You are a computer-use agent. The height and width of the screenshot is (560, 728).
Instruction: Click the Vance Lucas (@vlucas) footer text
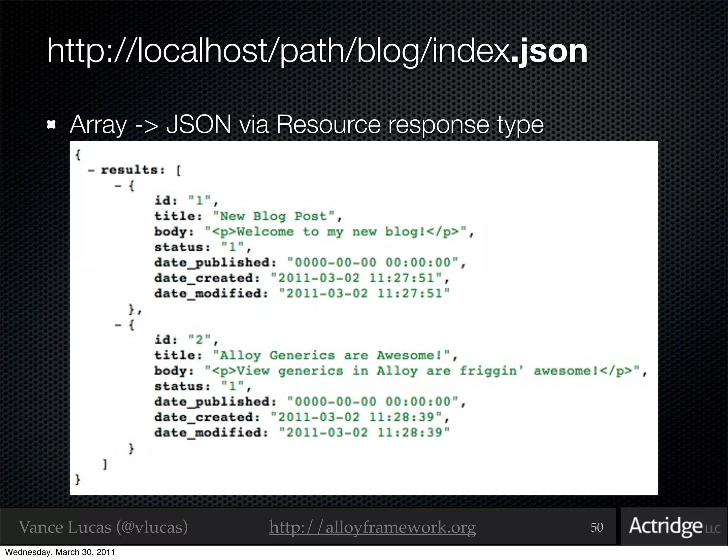pos(103,527)
